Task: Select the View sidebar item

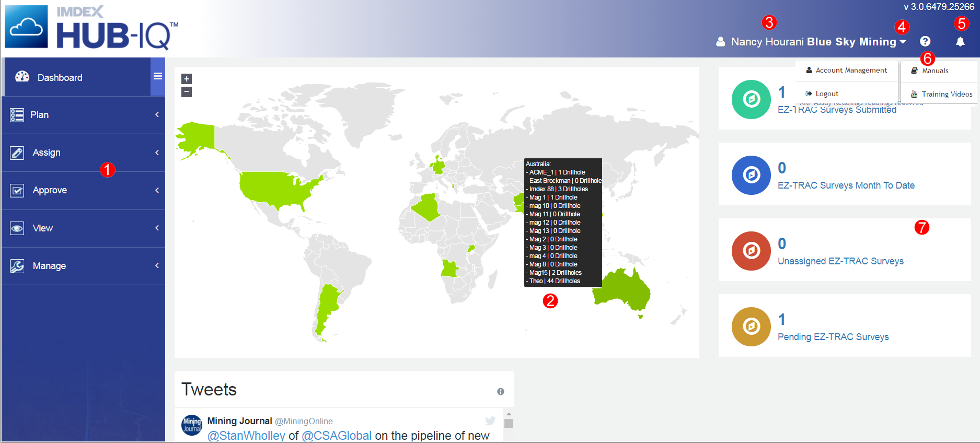Action: 84,228
